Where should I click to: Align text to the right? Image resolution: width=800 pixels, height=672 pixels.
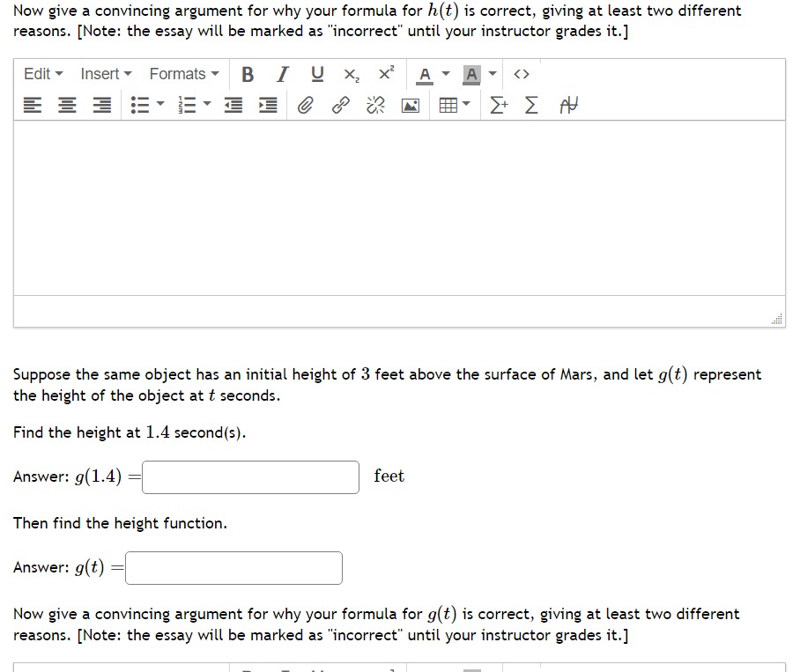pyautogui.click(x=101, y=105)
